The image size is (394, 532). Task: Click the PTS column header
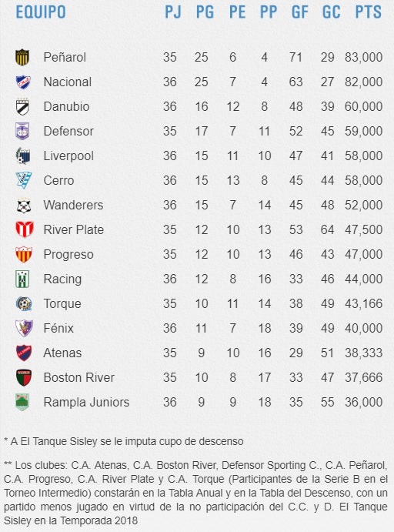tap(369, 12)
